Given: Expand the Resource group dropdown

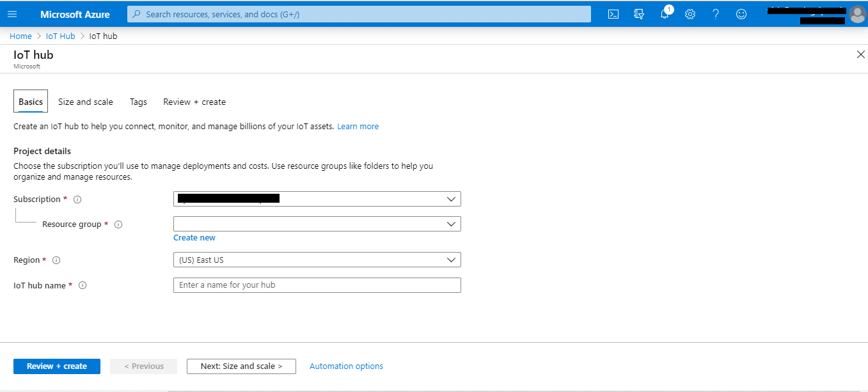Looking at the screenshot, I should (x=317, y=224).
